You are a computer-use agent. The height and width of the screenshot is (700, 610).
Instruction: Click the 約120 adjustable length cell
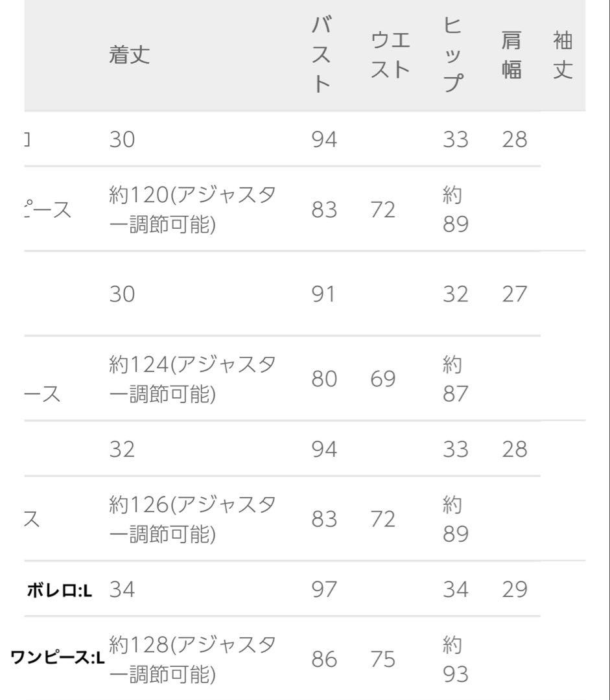(193, 209)
